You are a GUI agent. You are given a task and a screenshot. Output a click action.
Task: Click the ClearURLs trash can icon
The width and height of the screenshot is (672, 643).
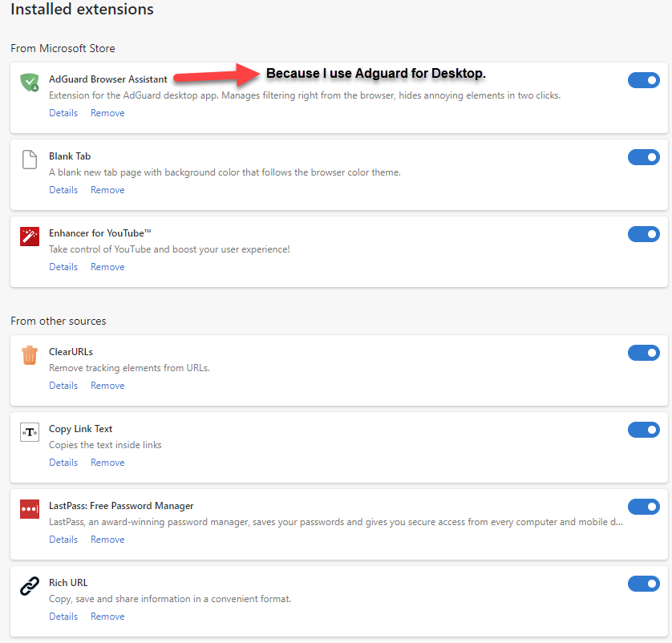30,354
